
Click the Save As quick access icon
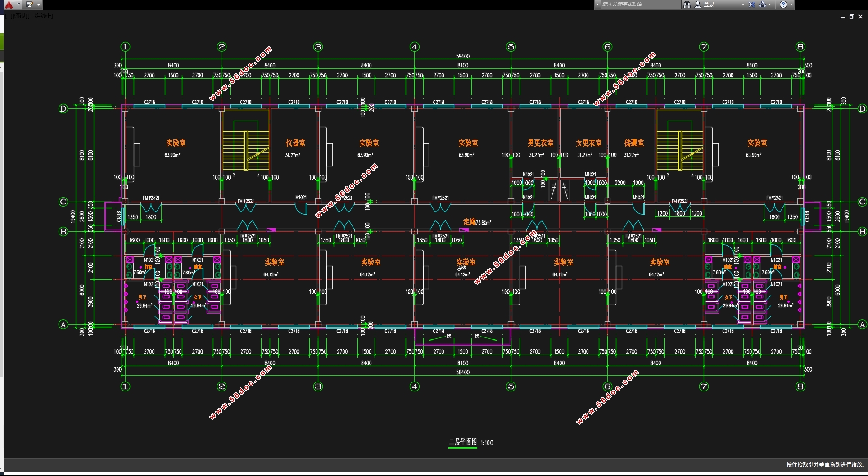[29, 4]
